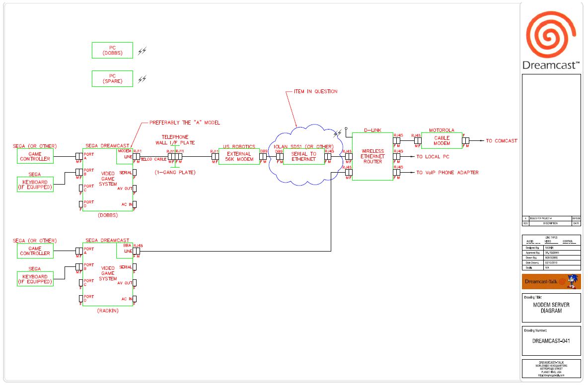Click the 'D-LINK' label above the router
Viewport: 588px width, 386px height.
[x=373, y=130]
